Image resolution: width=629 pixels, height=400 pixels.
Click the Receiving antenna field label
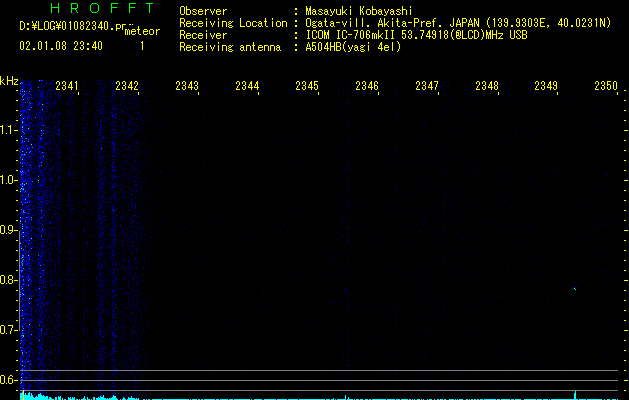point(230,47)
